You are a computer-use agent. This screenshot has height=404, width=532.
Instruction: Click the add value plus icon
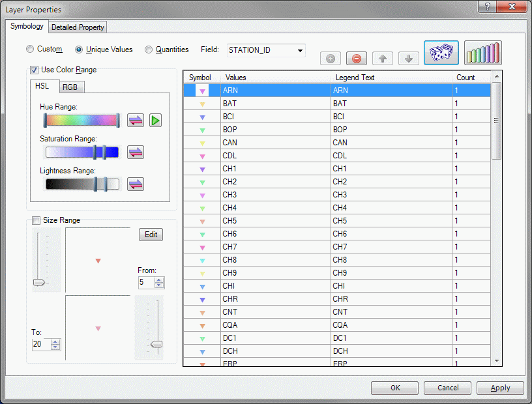tap(331, 59)
